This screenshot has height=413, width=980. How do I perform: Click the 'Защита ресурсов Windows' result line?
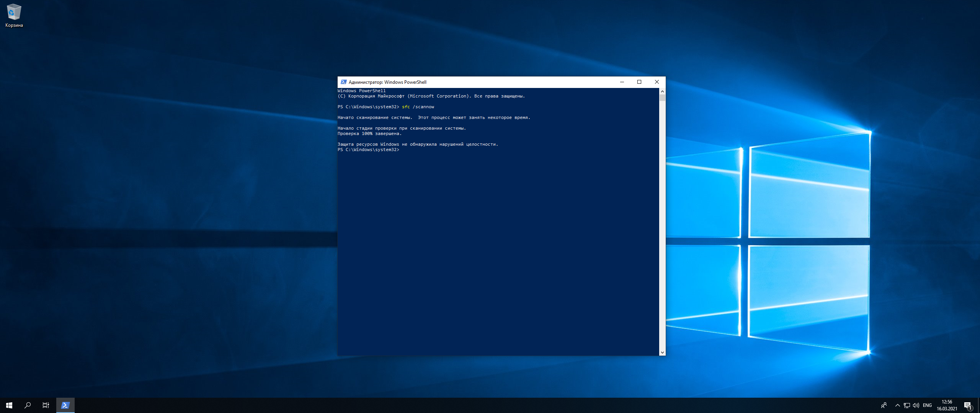[x=418, y=144]
